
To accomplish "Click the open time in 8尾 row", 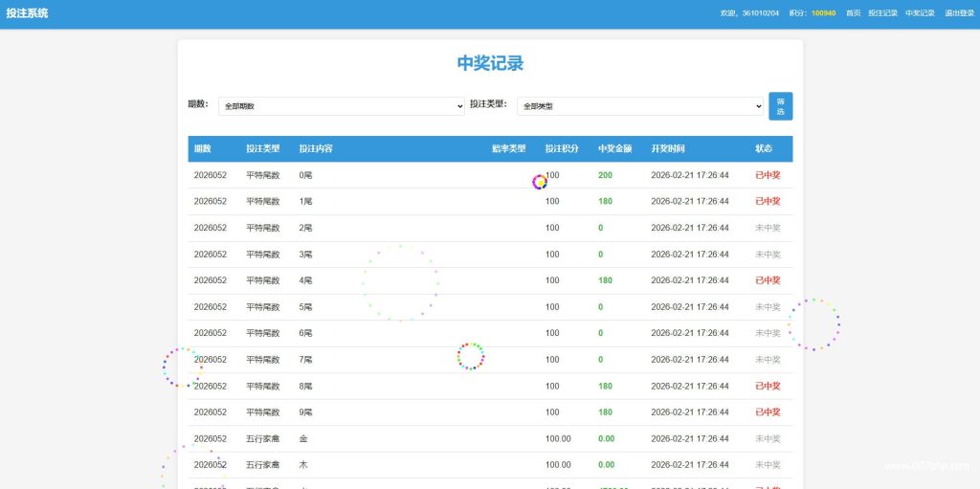I will 689,387.
